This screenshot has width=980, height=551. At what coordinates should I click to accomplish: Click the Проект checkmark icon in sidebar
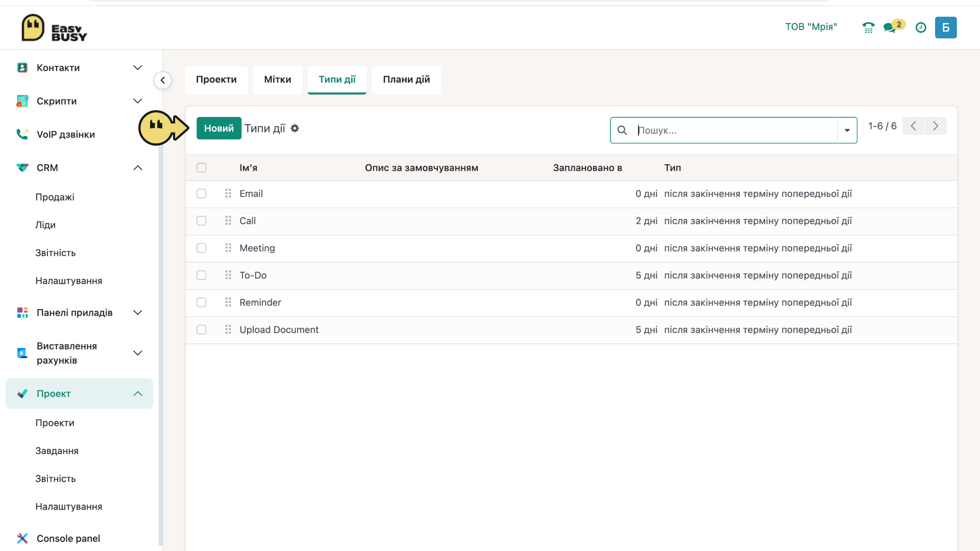point(22,393)
